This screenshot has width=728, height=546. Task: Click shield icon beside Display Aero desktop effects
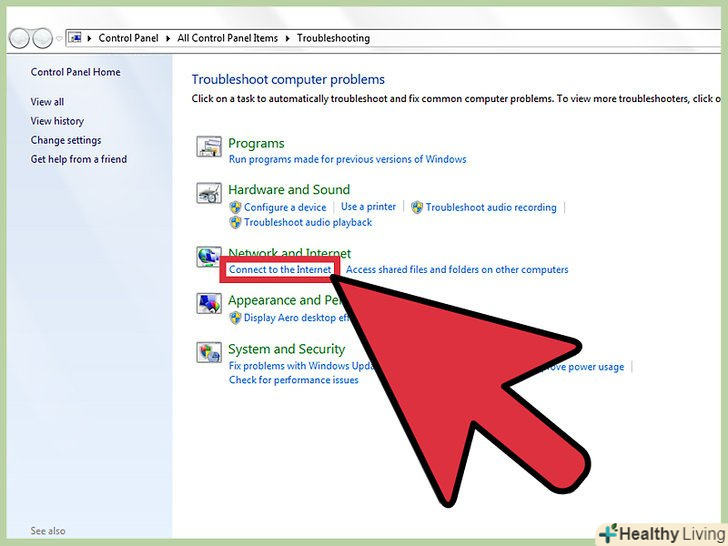click(235, 318)
